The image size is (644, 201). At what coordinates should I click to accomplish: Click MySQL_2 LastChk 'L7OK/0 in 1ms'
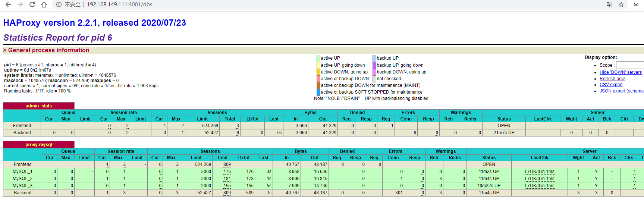539,179
